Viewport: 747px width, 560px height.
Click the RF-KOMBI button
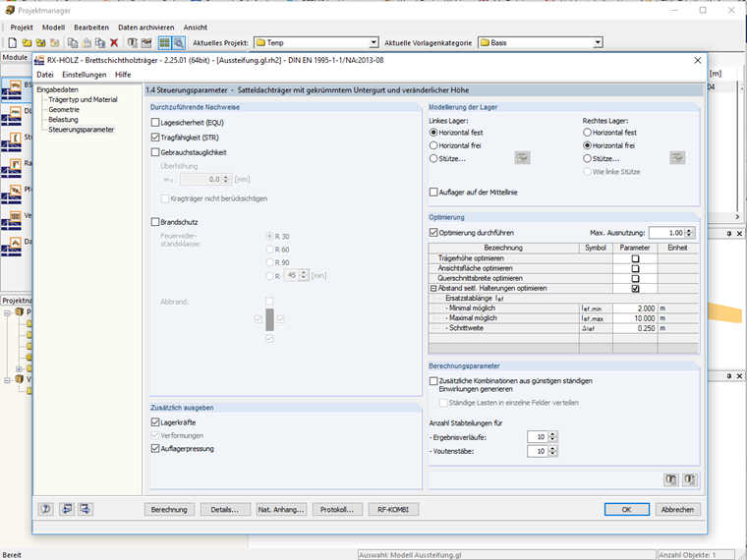click(x=393, y=510)
